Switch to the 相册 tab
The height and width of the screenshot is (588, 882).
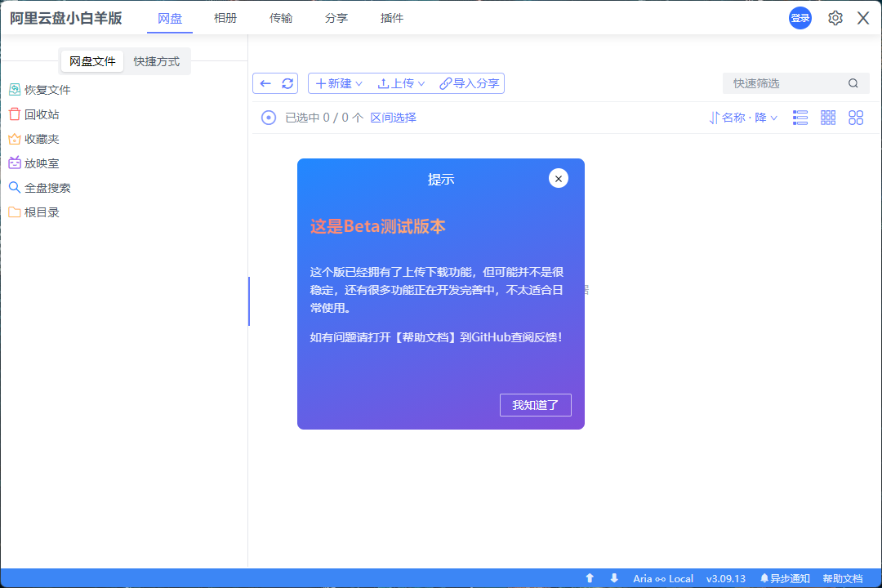pos(225,18)
